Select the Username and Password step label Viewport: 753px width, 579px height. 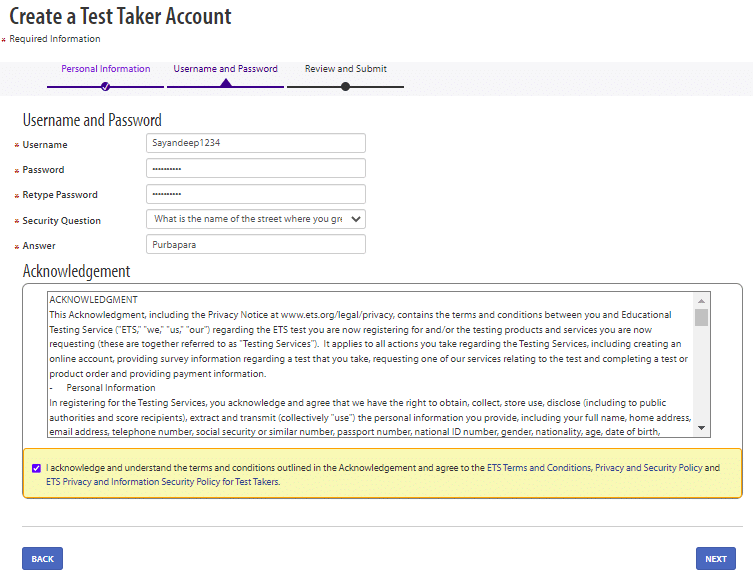pos(226,69)
